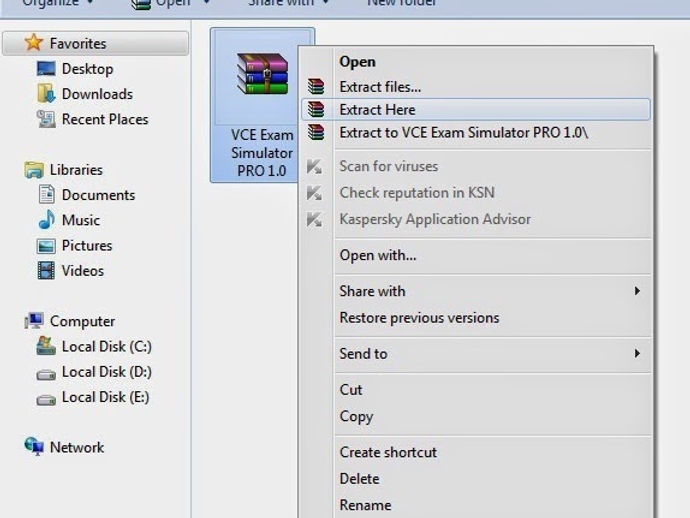
Task: Choose Check reputation in KSN
Action: (476, 193)
